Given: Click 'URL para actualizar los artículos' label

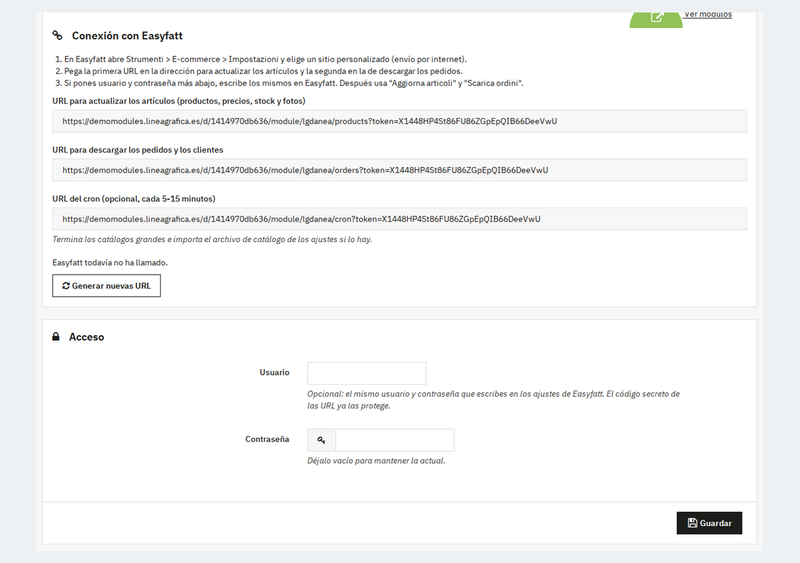Looking at the screenshot, I should point(179,101).
